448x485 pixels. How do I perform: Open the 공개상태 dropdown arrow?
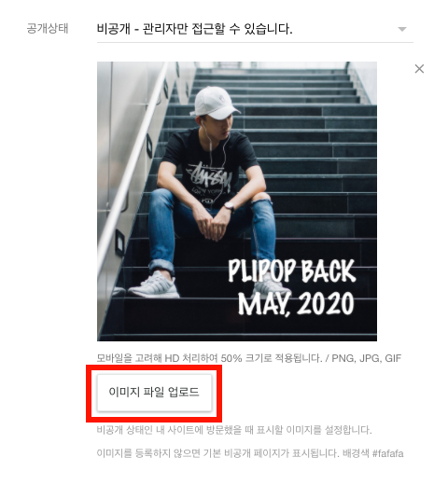coord(402,29)
